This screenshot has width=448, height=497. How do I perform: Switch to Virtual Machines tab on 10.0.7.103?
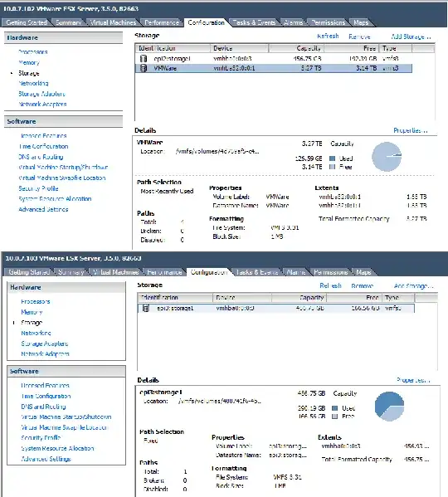pyautogui.click(x=116, y=272)
